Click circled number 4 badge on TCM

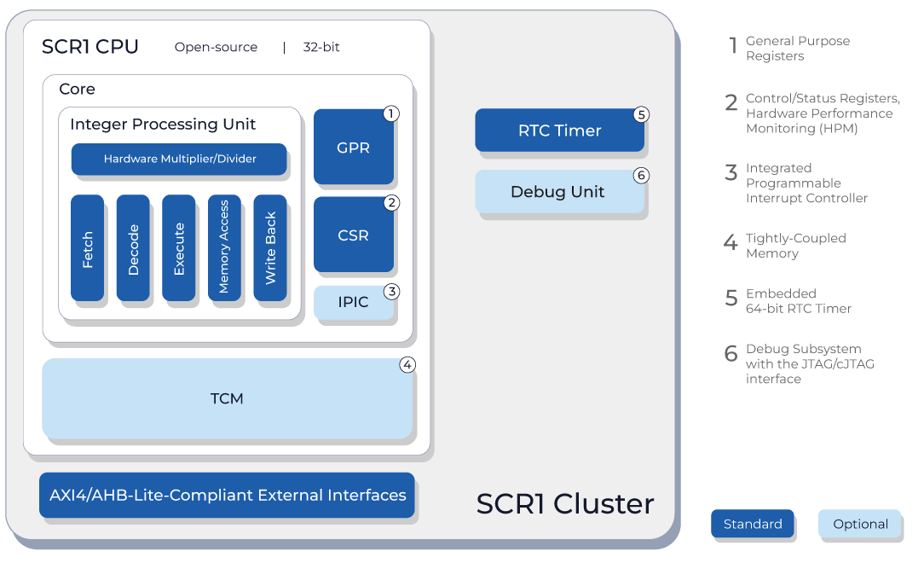407,364
